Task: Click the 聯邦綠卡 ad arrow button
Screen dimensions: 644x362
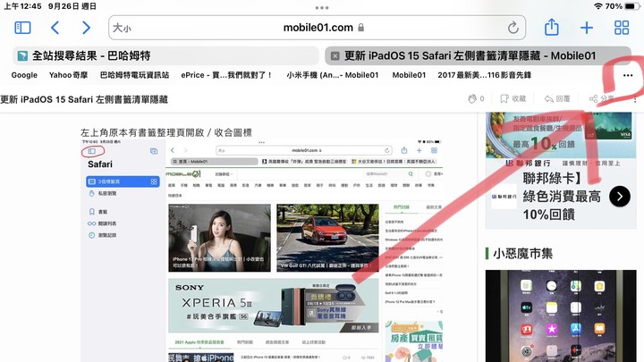Action: (619, 197)
